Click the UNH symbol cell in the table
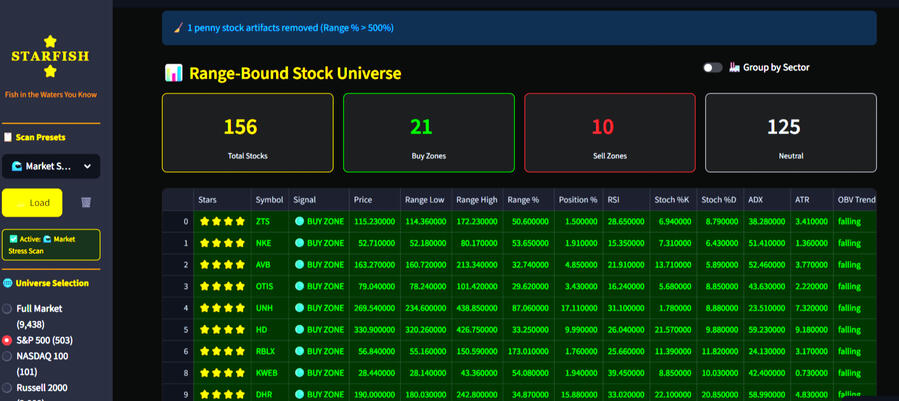This screenshot has width=899, height=401. (264, 308)
